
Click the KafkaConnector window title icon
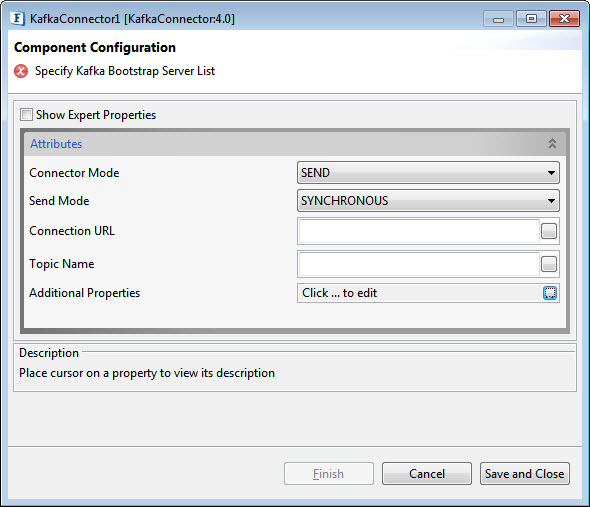tap(18, 18)
